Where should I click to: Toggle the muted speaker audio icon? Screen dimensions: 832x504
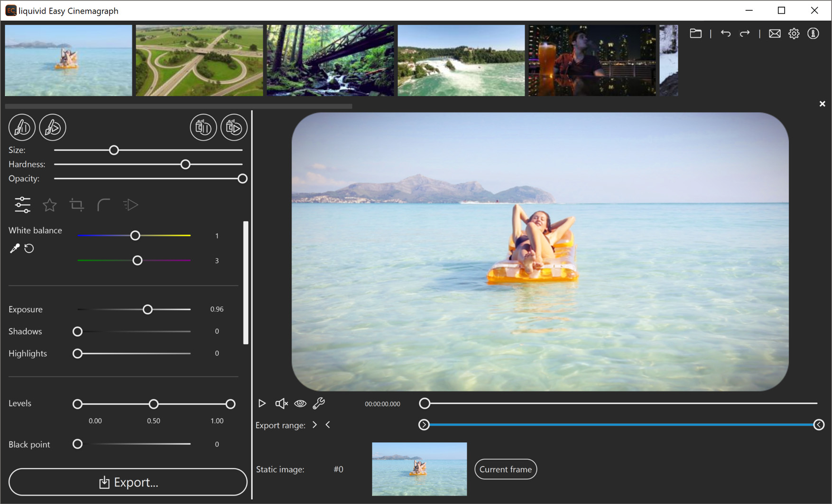pos(281,403)
